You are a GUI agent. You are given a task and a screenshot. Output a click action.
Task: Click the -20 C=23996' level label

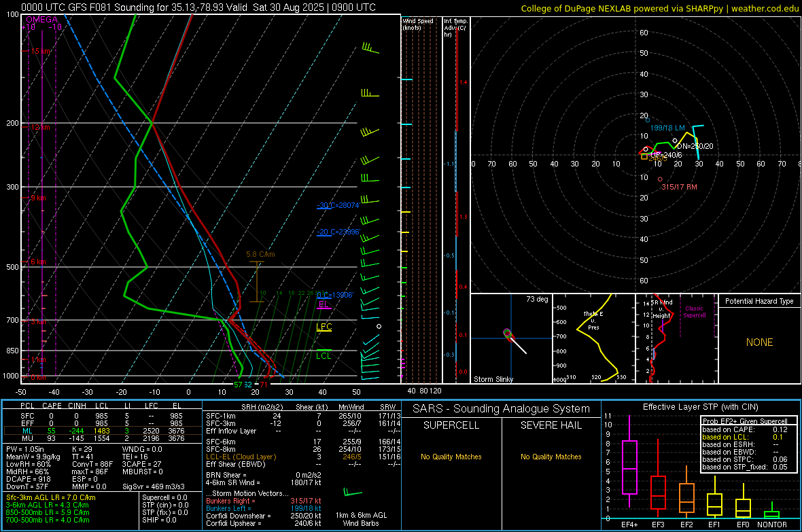pyautogui.click(x=338, y=232)
